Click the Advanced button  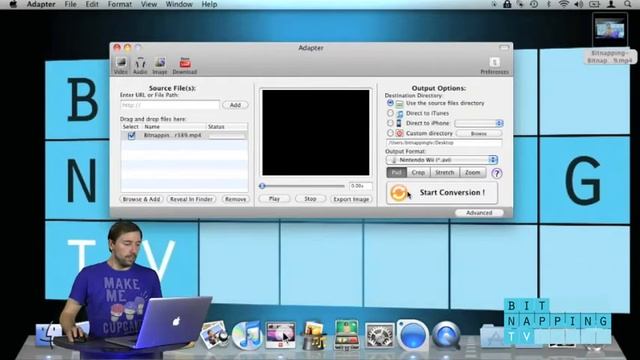(x=479, y=213)
